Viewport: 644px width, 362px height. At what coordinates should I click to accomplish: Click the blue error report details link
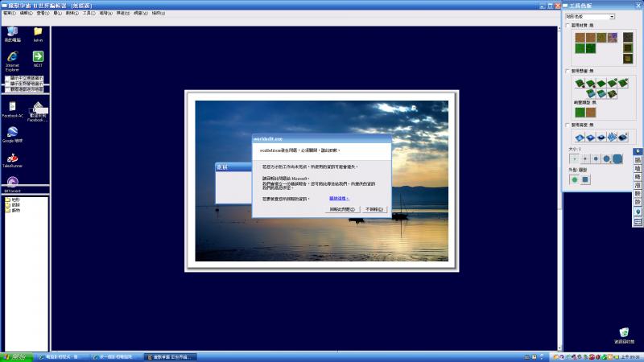(x=339, y=197)
